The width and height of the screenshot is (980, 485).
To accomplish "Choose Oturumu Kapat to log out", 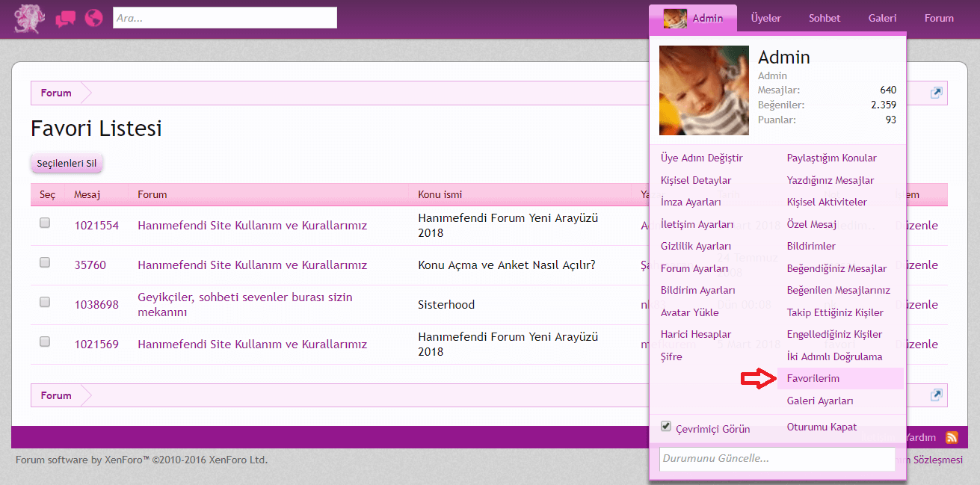I will [x=822, y=427].
